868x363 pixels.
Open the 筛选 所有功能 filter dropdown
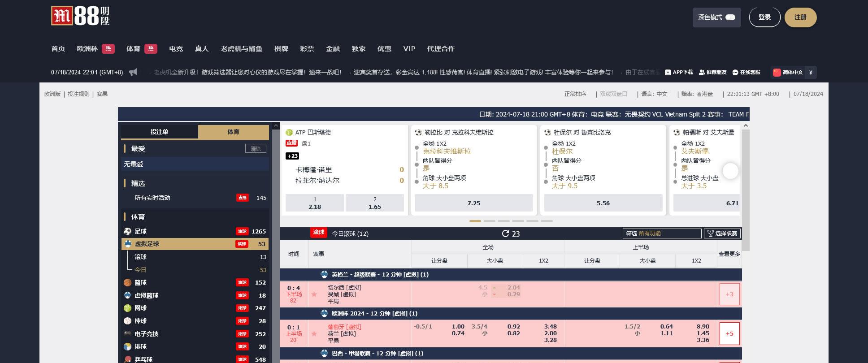coord(662,233)
